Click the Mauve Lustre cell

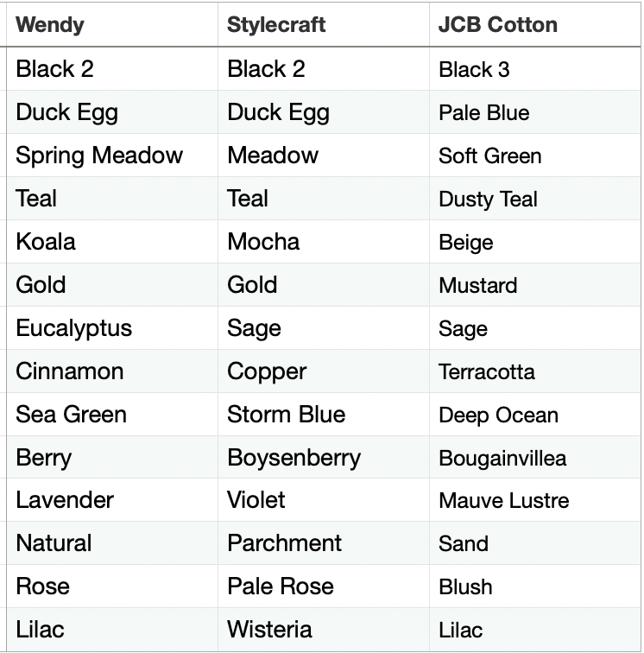coord(535,500)
